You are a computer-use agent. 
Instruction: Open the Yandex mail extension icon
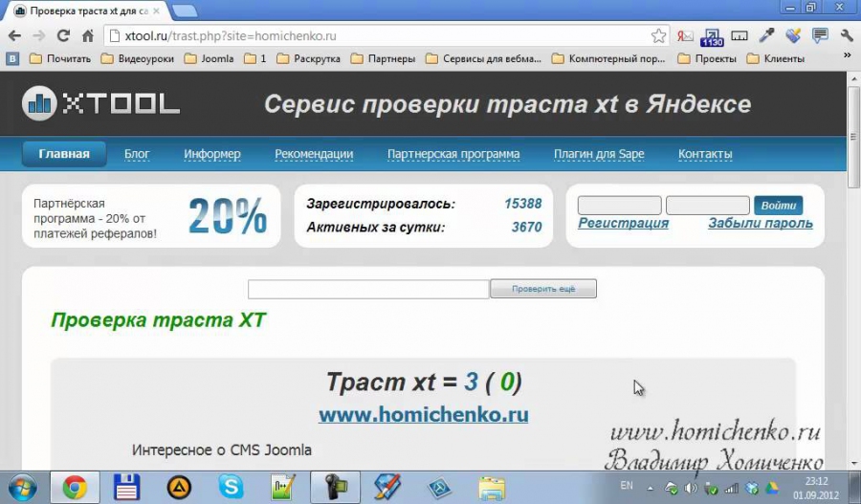tap(685, 36)
